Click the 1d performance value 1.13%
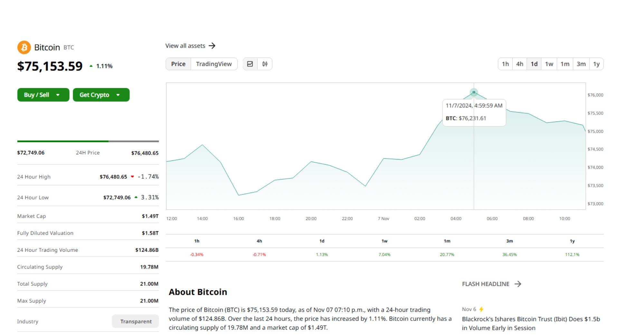This screenshot has height=336, width=644. tap(322, 254)
